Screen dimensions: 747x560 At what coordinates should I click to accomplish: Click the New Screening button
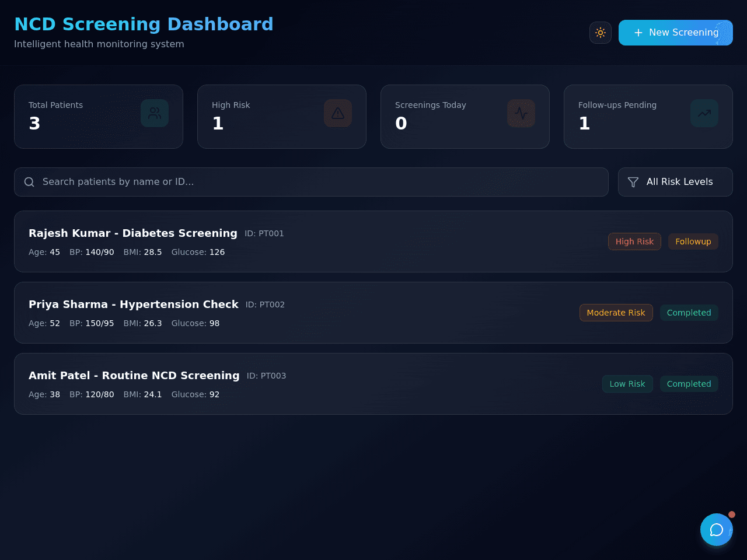pyautogui.click(x=675, y=33)
